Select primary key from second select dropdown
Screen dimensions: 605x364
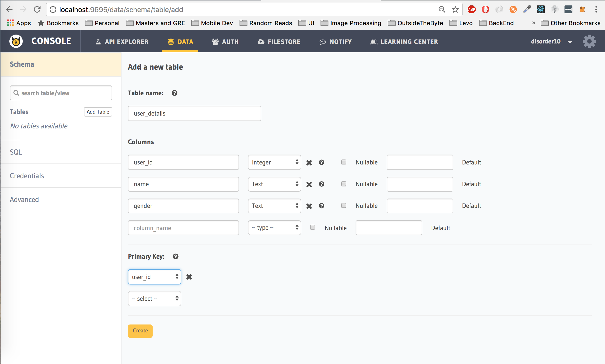(x=155, y=298)
